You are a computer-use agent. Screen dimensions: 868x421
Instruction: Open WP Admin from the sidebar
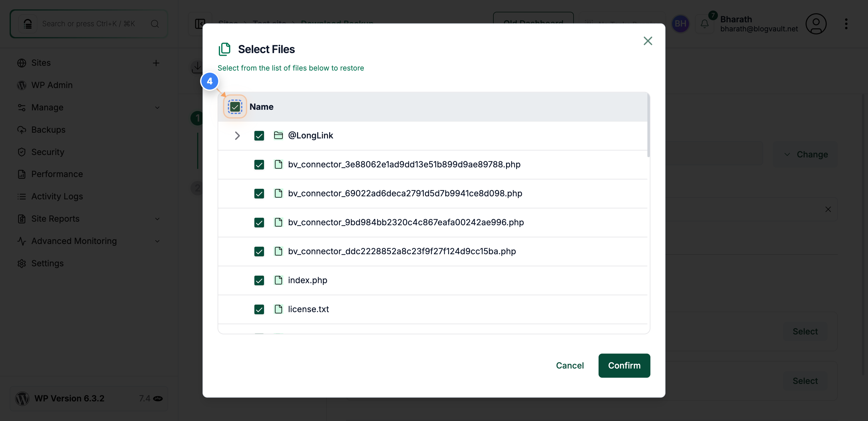pyautogui.click(x=52, y=85)
